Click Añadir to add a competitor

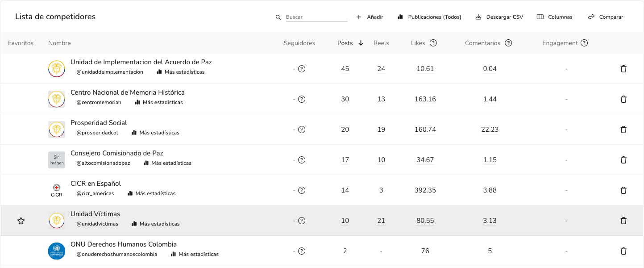point(370,17)
